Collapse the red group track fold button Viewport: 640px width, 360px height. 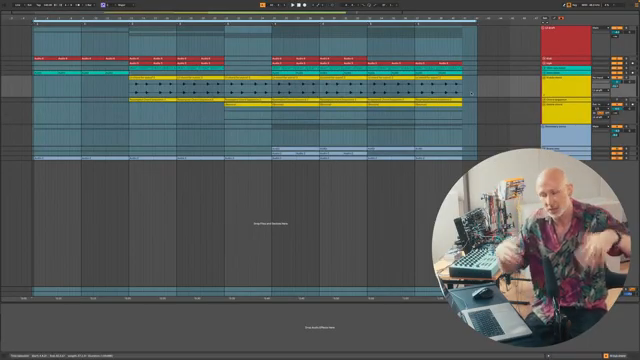pyautogui.click(x=543, y=28)
